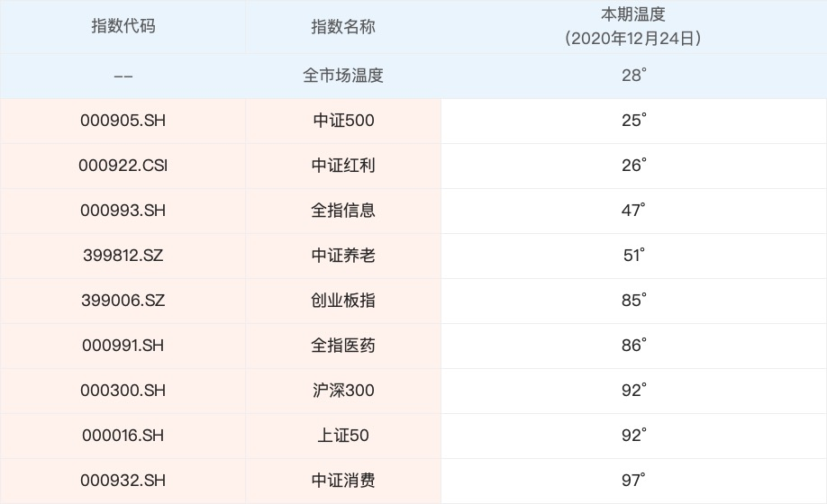Click index code 000991.SH

[x=123, y=346]
